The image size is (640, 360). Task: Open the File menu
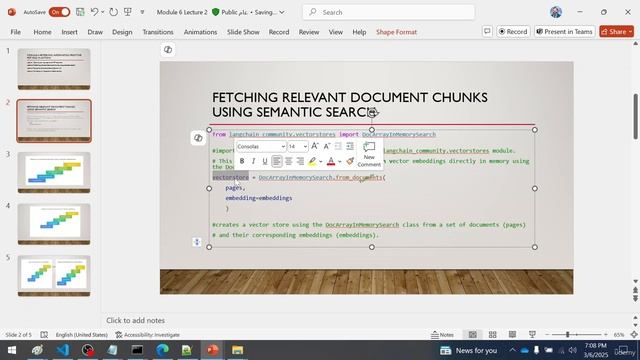(16, 32)
